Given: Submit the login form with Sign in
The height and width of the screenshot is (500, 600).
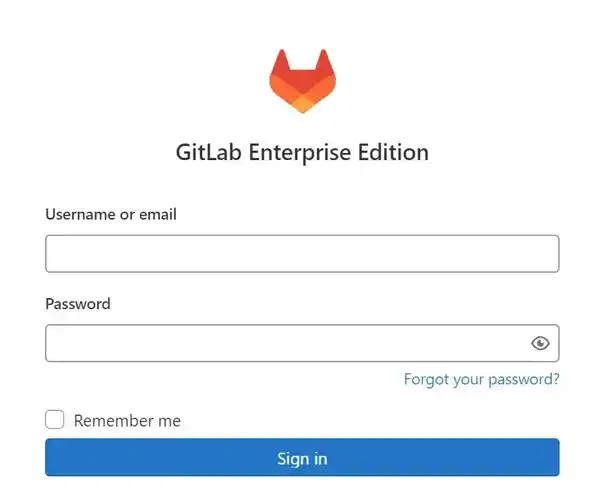Looking at the screenshot, I should [302, 458].
